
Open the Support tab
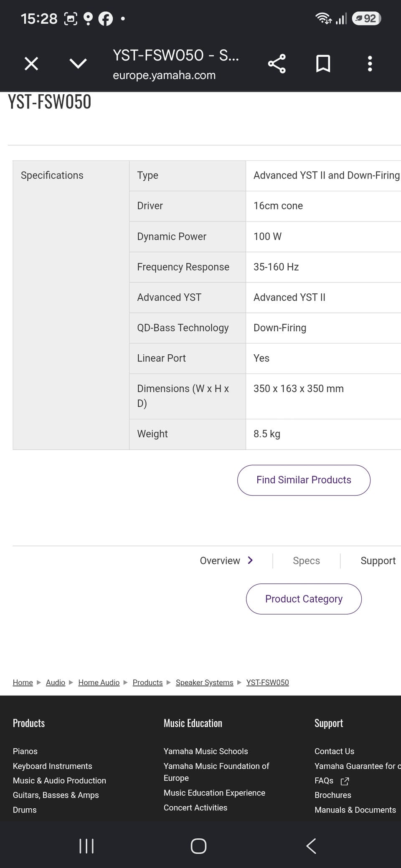tap(378, 560)
